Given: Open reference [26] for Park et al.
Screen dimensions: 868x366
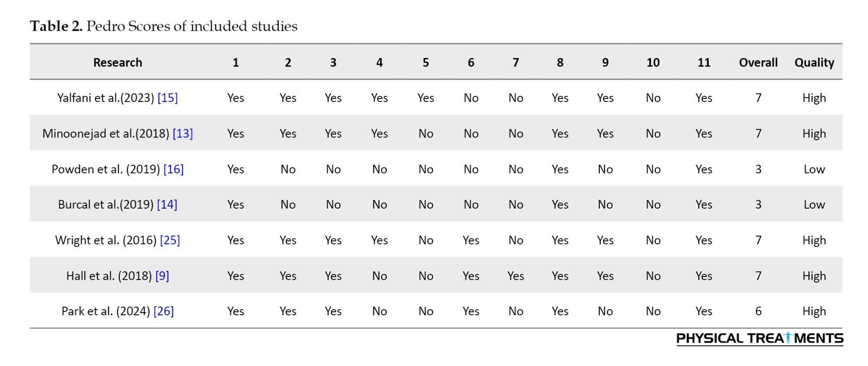Looking at the screenshot, I should (164, 311).
